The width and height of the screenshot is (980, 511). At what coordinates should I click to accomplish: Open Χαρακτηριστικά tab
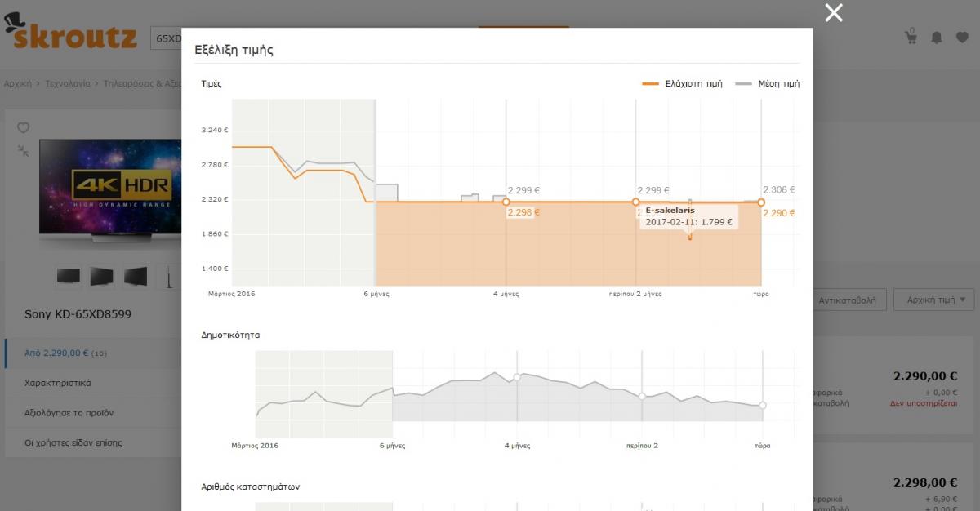[x=92, y=383]
